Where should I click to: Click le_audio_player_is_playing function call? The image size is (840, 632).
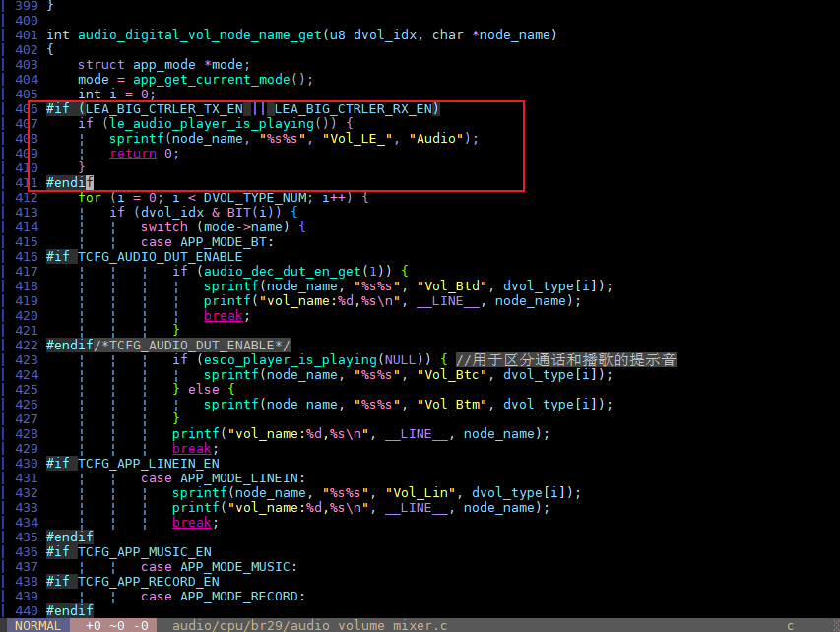pos(212,124)
